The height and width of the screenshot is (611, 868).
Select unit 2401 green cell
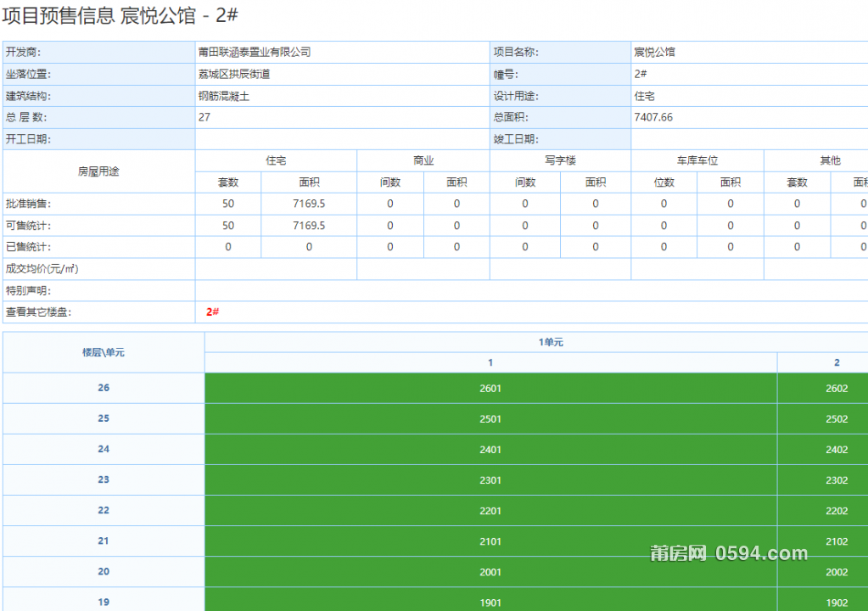click(490, 450)
